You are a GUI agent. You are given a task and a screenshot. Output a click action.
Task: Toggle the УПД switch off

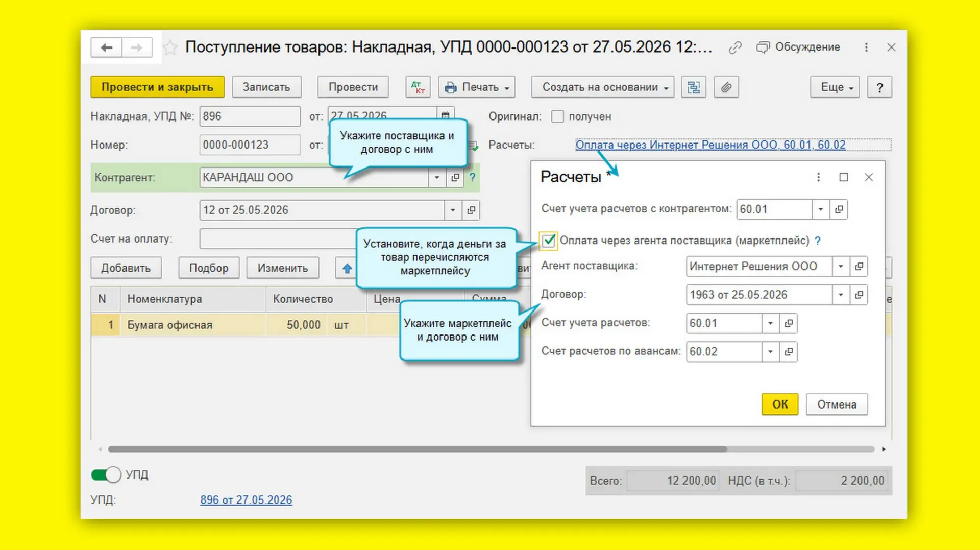point(106,475)
